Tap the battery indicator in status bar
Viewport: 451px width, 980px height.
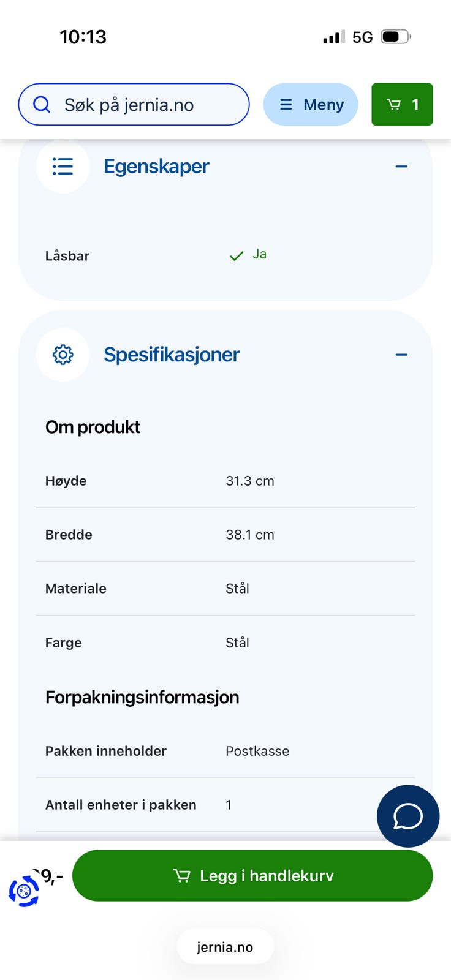pos(396,37)
